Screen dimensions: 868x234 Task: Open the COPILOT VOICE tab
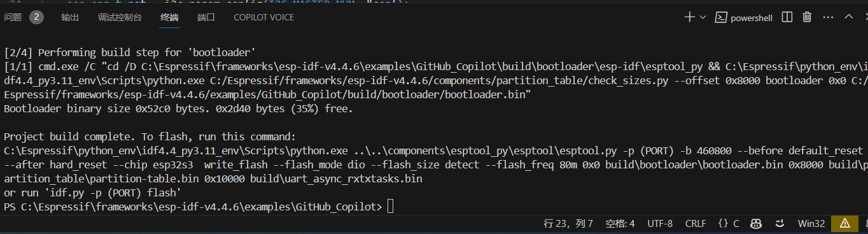pos(264,17)
